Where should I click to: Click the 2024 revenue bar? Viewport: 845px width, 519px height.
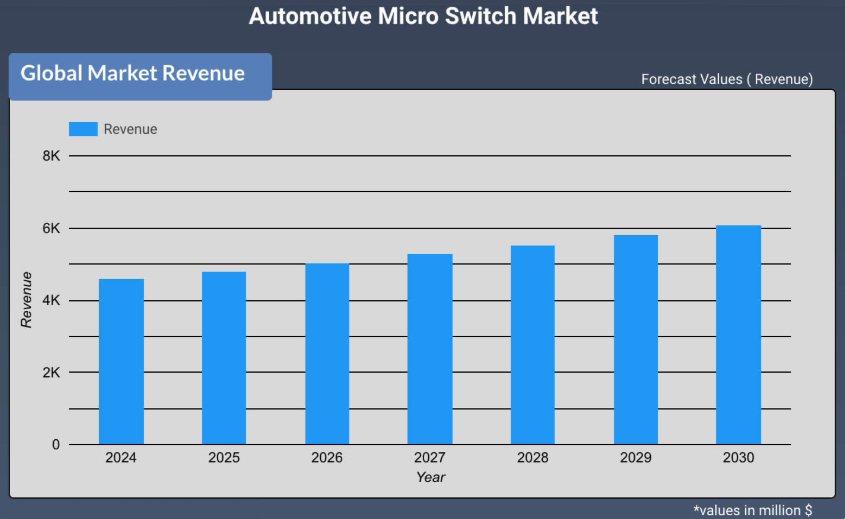pos(121,362)
